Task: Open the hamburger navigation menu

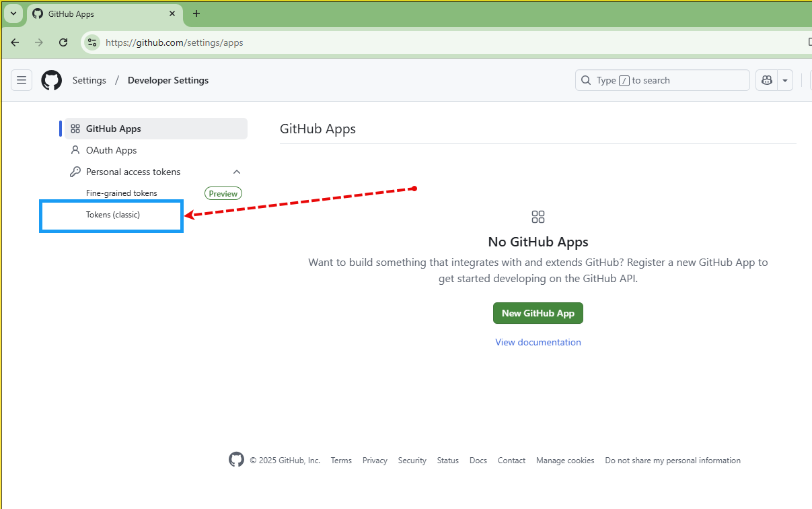Action: (22, 80)
